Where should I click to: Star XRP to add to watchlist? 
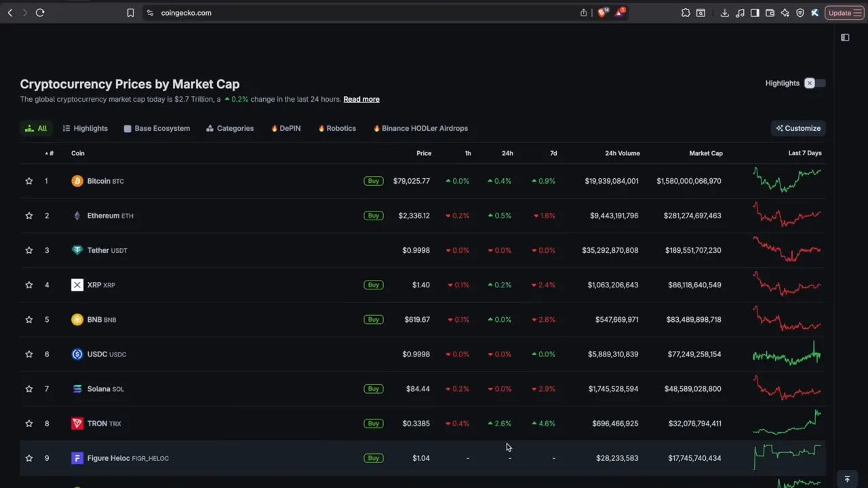[x=29, y=285]
